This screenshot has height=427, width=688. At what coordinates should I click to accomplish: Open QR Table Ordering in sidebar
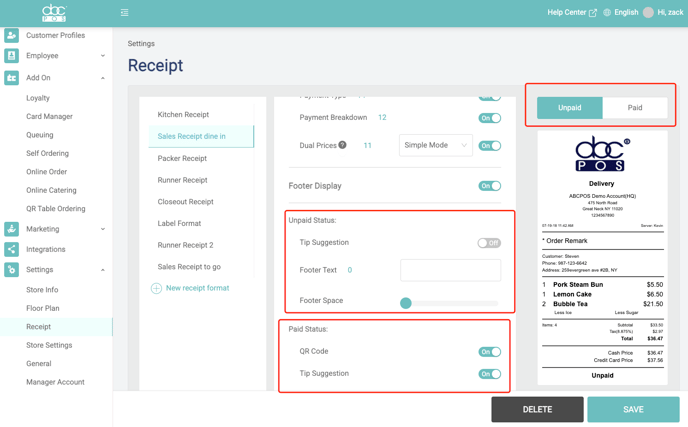tap(56, 208)
